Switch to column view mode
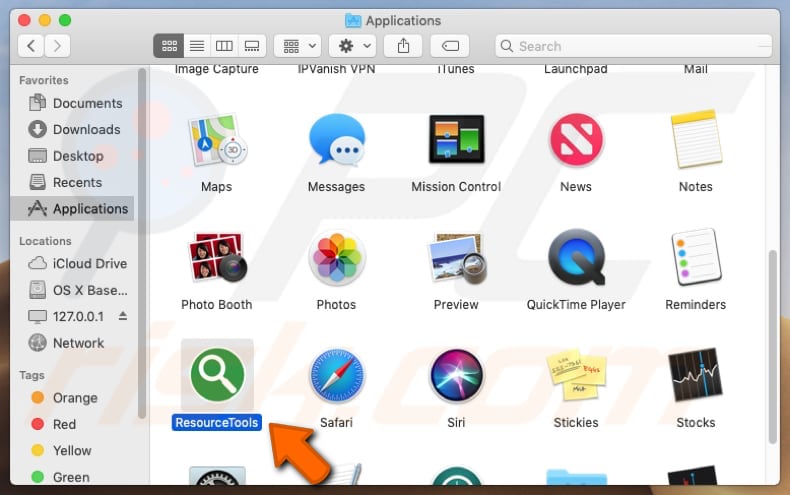The width and height of the screenshot is (790, 495). point(224,45)
